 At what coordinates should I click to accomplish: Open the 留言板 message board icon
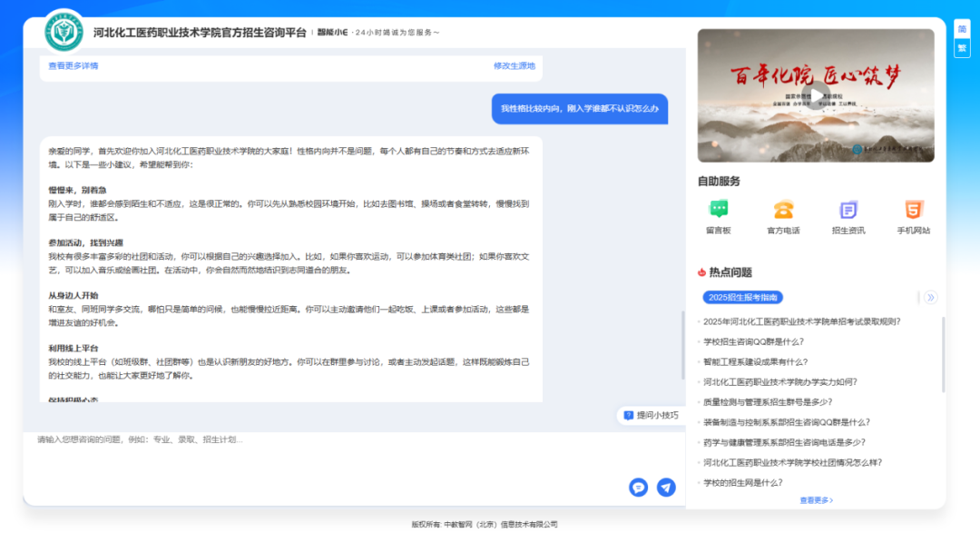click(x=719, y=210)
